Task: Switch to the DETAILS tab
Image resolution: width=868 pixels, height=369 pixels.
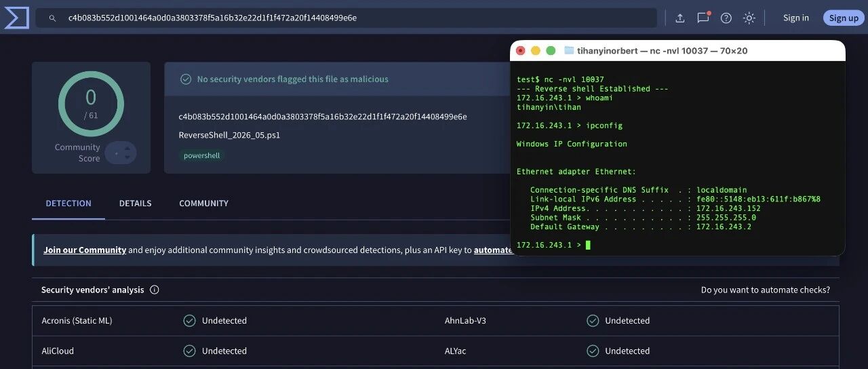Action: pos(136,203)
